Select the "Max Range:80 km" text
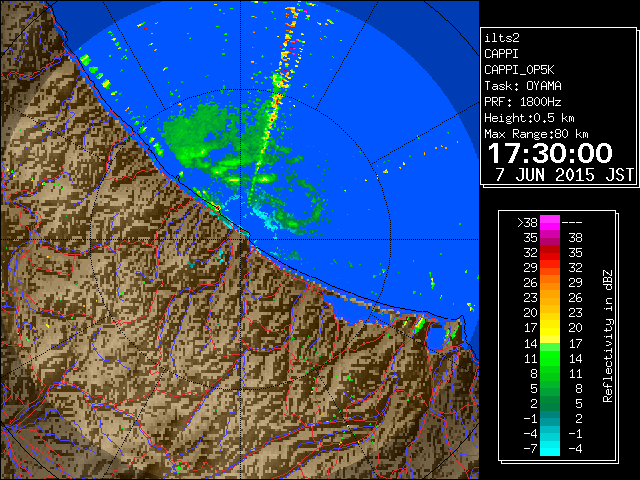 pos(536,134)
